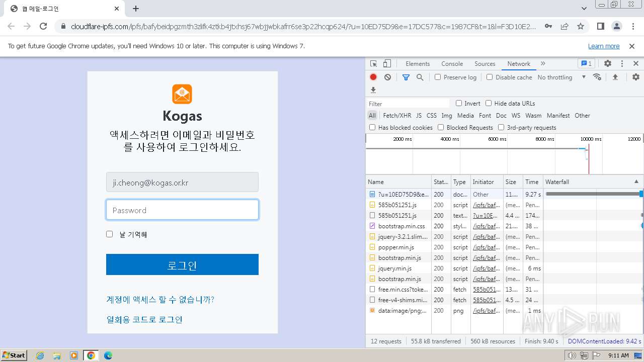The image size is (644, 362).
Task: Enable the Disable cache checkbox
Action: pyautogui.click(x=490, y=77)
